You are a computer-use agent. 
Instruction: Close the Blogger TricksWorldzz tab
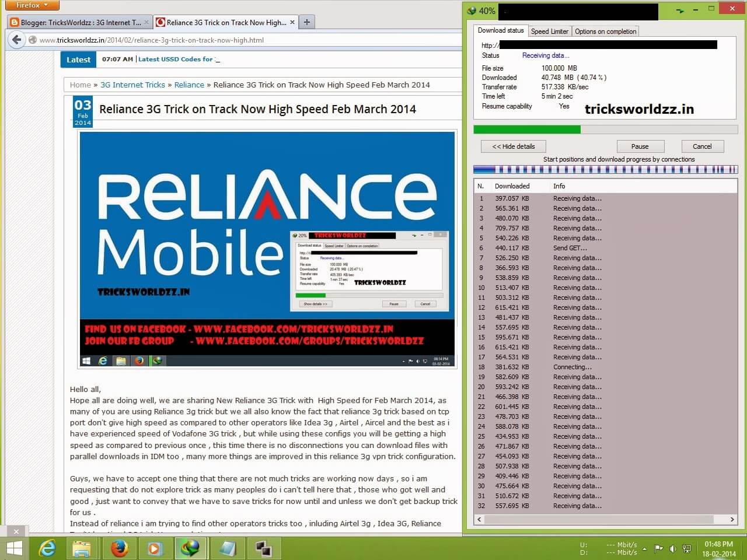146,23
